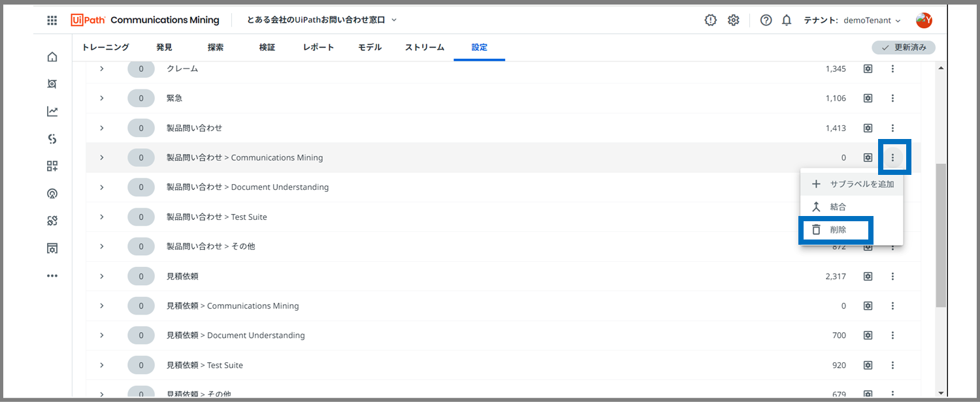980x402 pixels.
Task: Click the count 2,317 for 見積依頼
Action: pyautogui.click(x=836, y=276)
